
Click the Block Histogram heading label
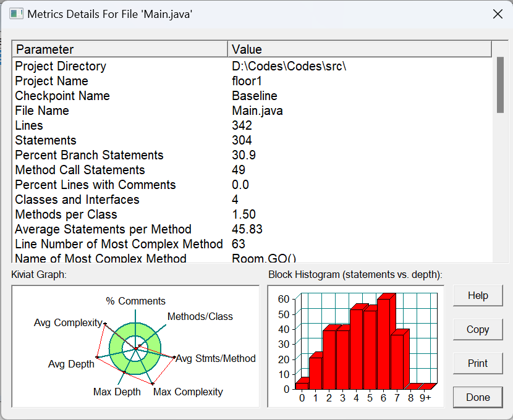(355, 275)
